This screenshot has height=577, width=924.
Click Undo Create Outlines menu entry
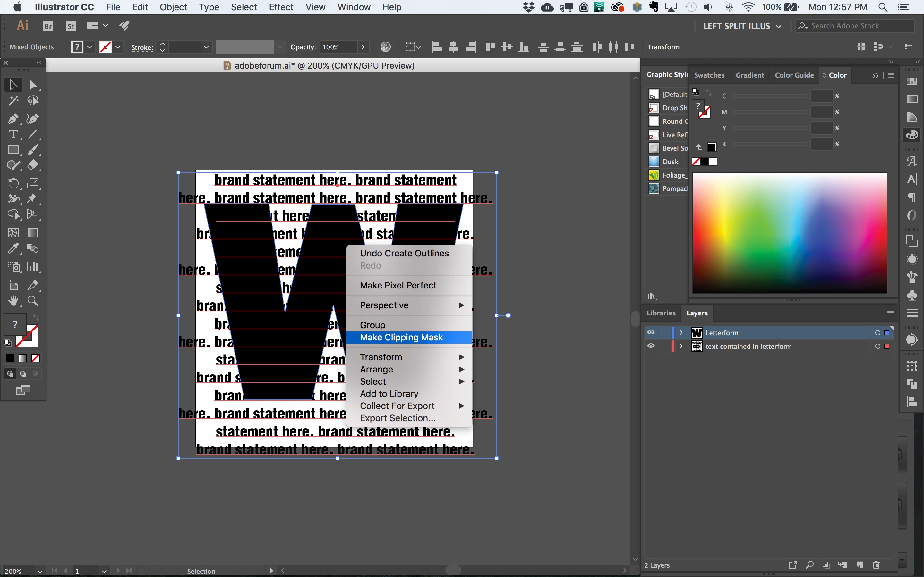point(404,253)
